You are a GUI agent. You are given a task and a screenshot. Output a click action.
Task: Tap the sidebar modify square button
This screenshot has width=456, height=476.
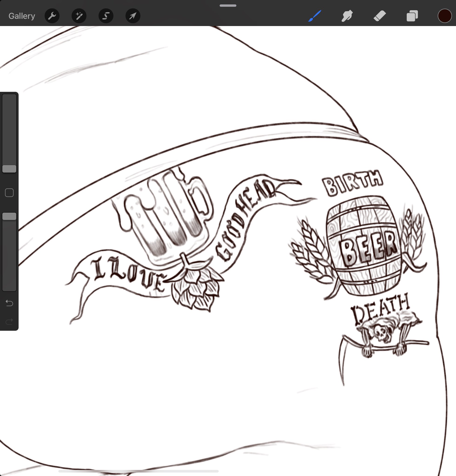point(9,193)
